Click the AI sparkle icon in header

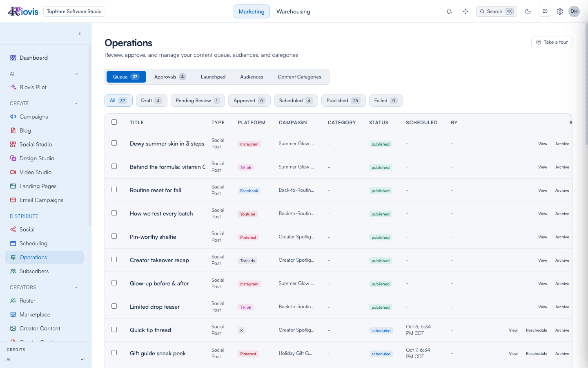pyautogui.click(x=465, y=11)
